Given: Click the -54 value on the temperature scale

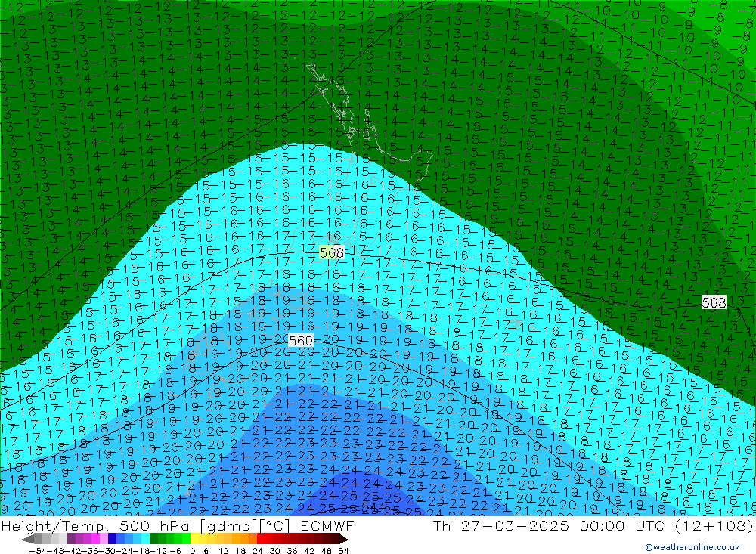Looking at the screenshot, I should click(x=38, y=551).
